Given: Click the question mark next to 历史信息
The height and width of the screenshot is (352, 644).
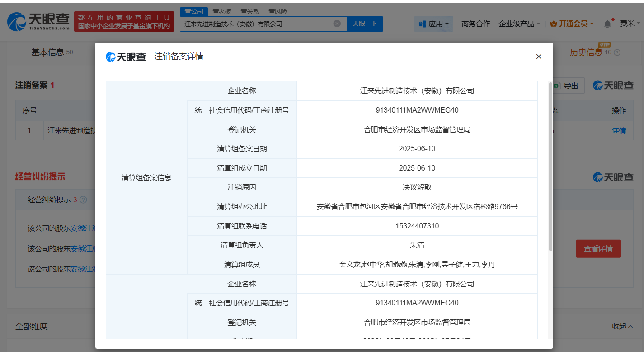Looking at the screenshot, I should coord(616,52).
